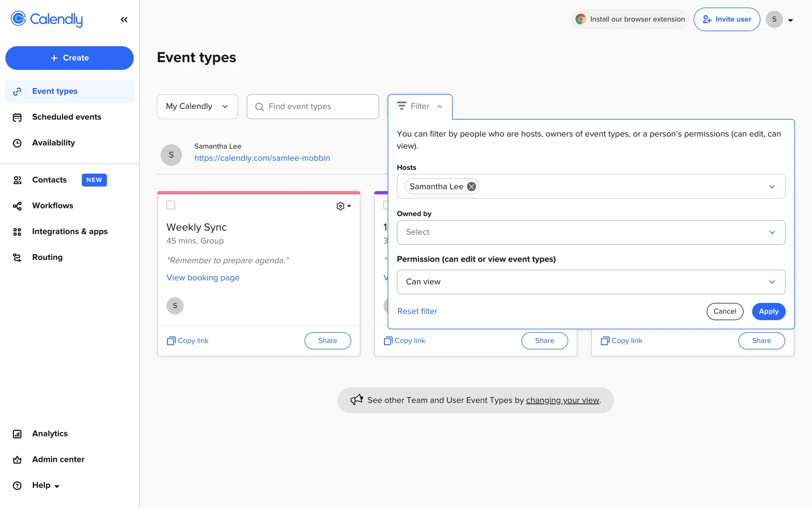Viewport: 812px width, 508px height.
Task: Collapse the Filter panel toggle
Action: [420, 107]
